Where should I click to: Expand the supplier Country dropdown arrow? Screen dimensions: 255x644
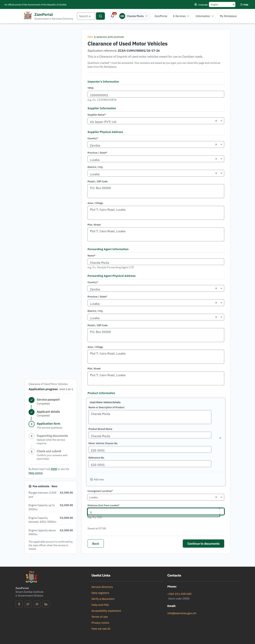[x=221, y=144]
